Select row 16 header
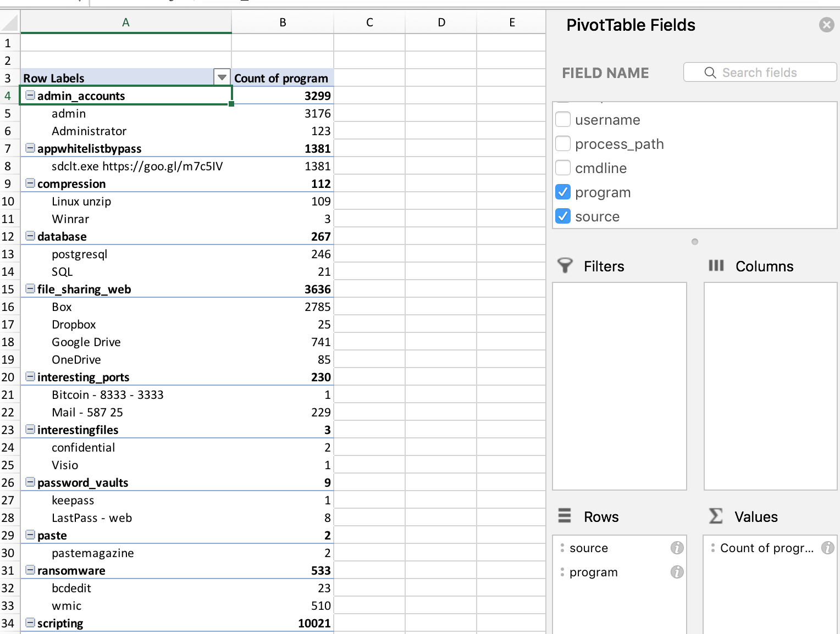This screenshot has height=634, width=840. coord(8,307)
